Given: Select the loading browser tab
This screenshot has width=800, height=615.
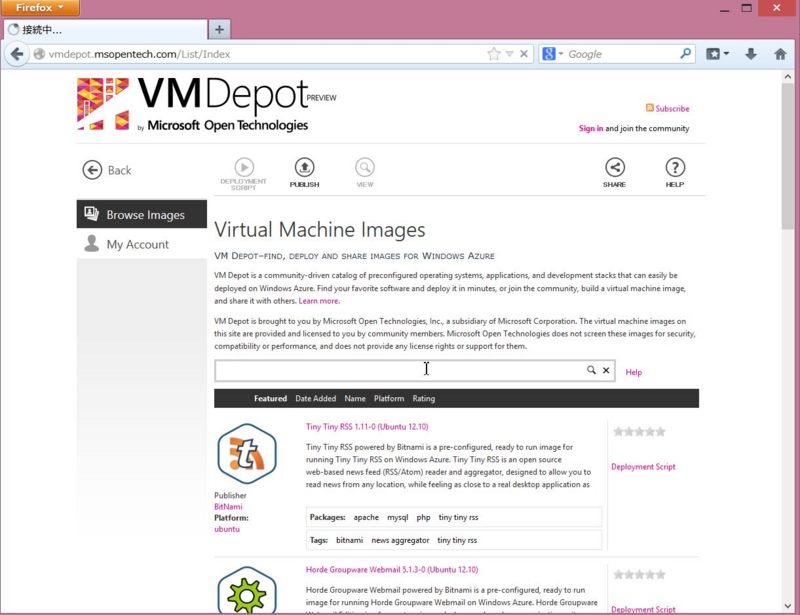Looking at the screenshot, I should (105, 30).
